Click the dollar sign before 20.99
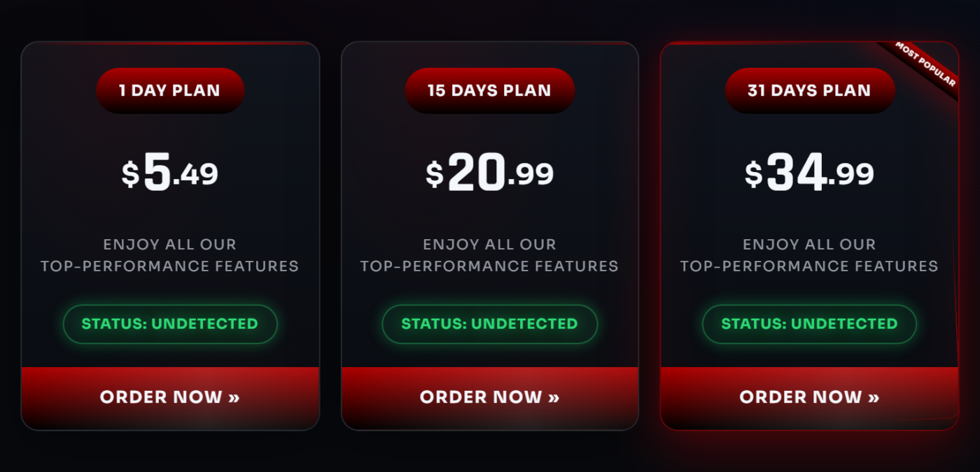 pos(435,174)
